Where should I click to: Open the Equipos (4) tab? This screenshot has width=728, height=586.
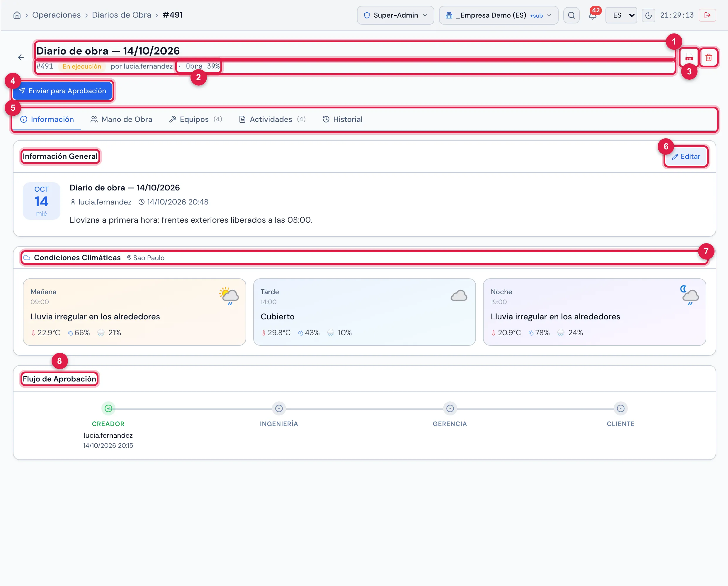point(196,120)
